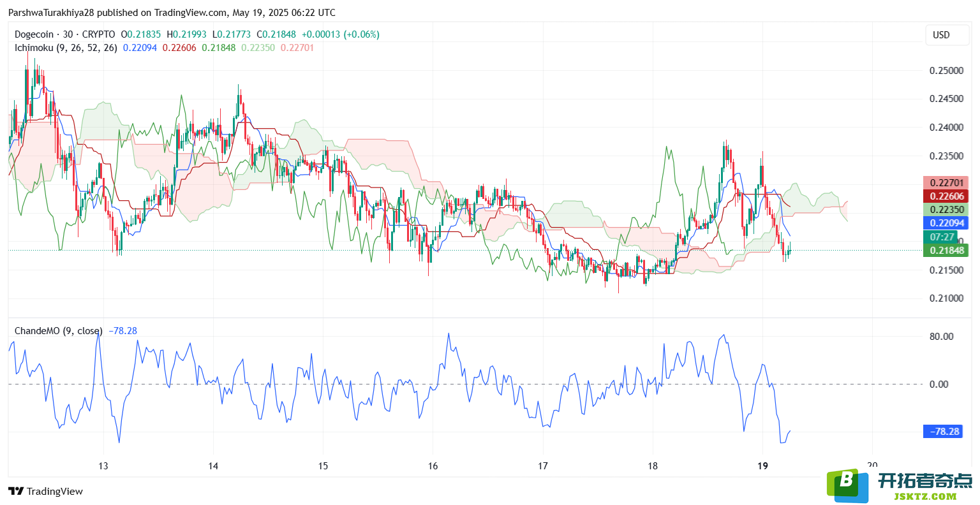Screen dimensions: 980x505
Task: Click the 0.25000 price axis label
Action: click(x=946, y=70)
